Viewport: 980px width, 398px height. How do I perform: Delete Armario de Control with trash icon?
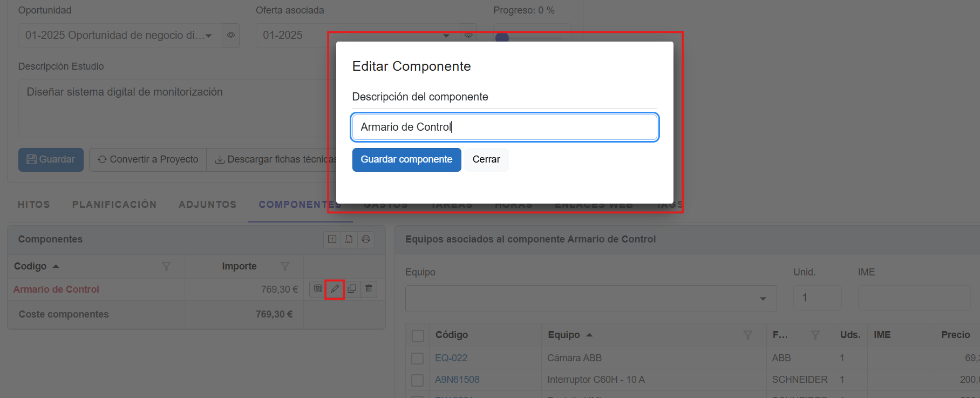click(369, 289)
